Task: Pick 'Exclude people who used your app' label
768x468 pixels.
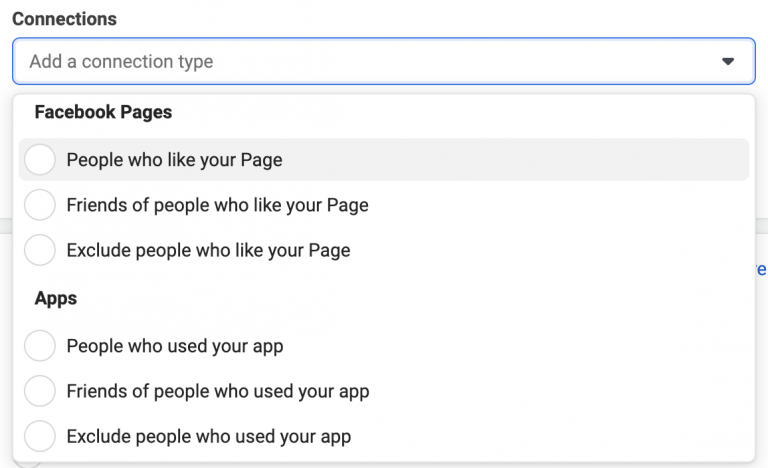Action: [x=209, y=436]
